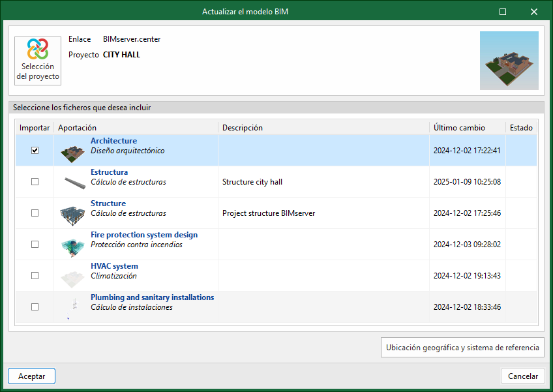Check the HVAC system import box
This screenshot has width=553, height=392.
tap(35, 276)
